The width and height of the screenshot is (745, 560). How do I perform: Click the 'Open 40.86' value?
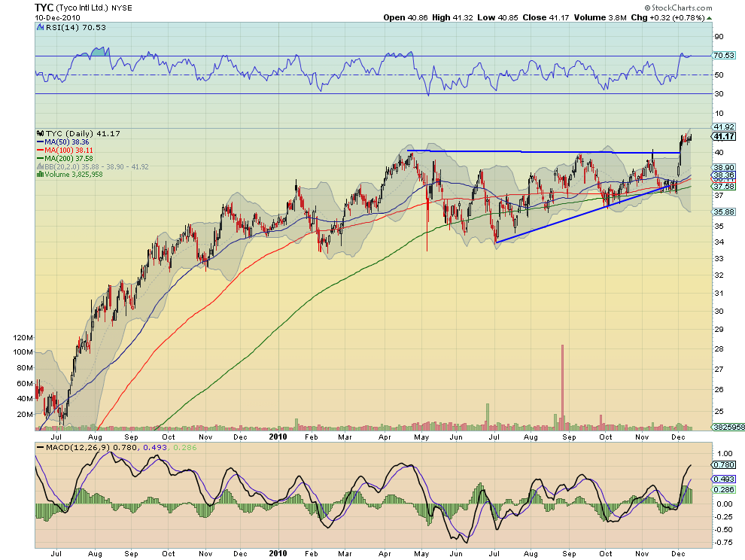point(406,17)
